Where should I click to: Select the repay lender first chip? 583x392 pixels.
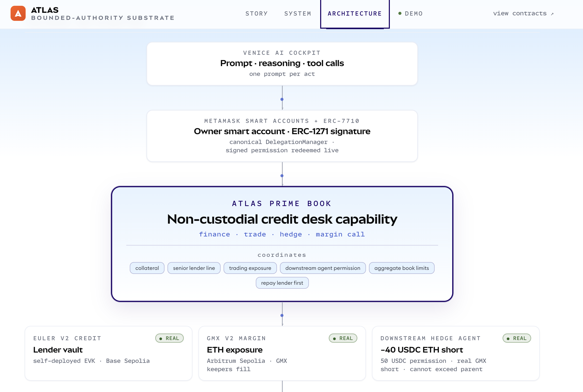pos(282,283)
